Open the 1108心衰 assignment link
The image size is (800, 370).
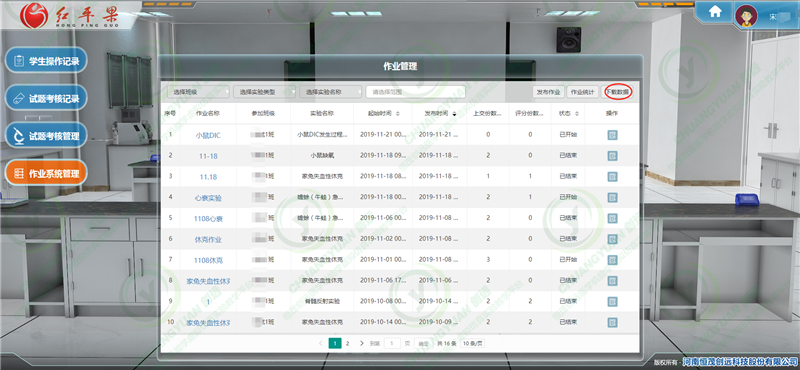pyautogui.click(x=208, y=218)
